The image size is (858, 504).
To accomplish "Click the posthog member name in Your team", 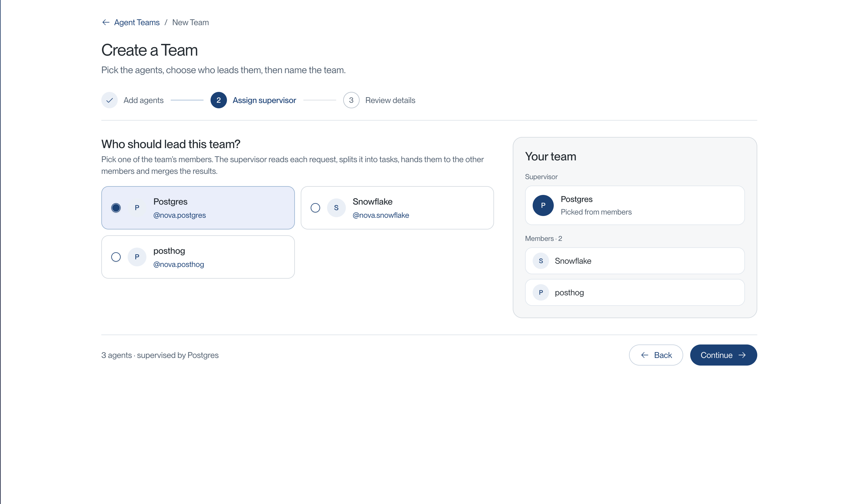I will (569, 293).
